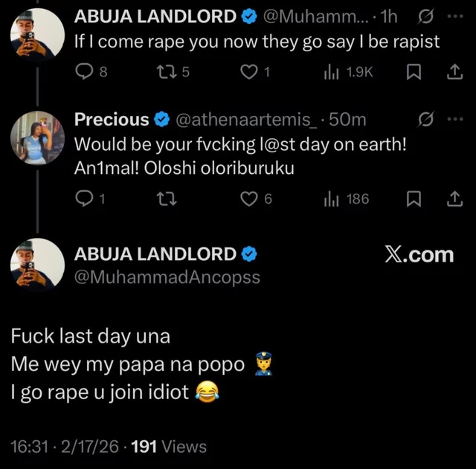The width and height of the screenshot is (476, 469).
Task: Open Precious's profile picture
Action: 40,136
